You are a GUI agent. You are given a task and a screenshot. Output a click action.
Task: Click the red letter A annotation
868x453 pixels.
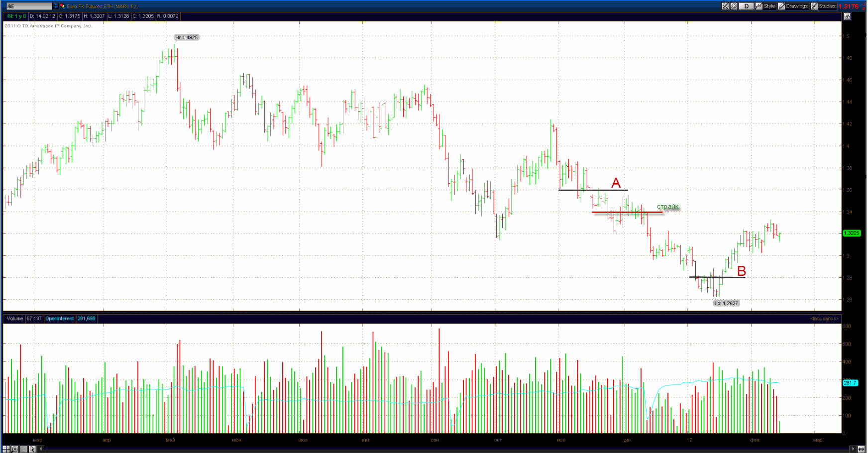[x=616, y=183]
